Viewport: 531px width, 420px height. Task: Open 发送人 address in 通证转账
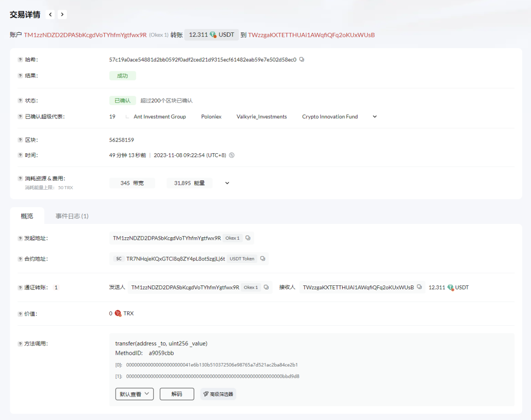(x=185, y=287)
